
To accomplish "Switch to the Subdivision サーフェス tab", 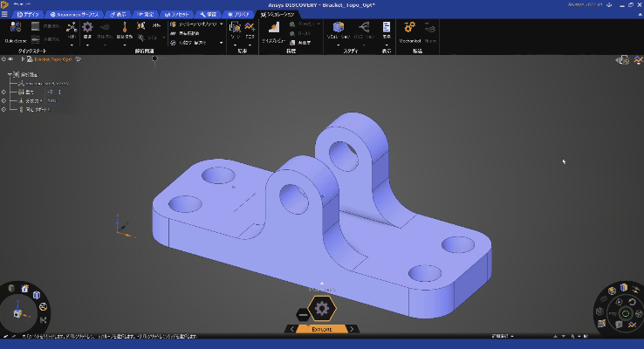I will click(x=74, y=14).
